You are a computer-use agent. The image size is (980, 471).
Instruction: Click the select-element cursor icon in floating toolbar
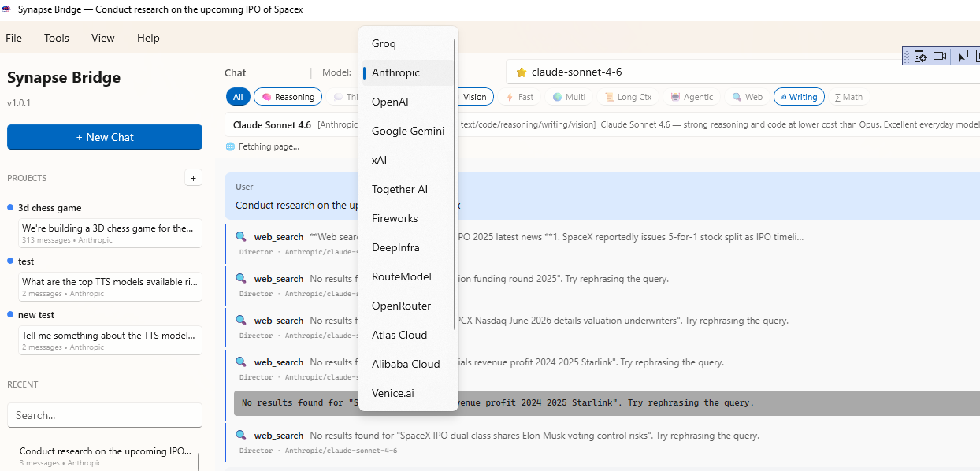961,56
